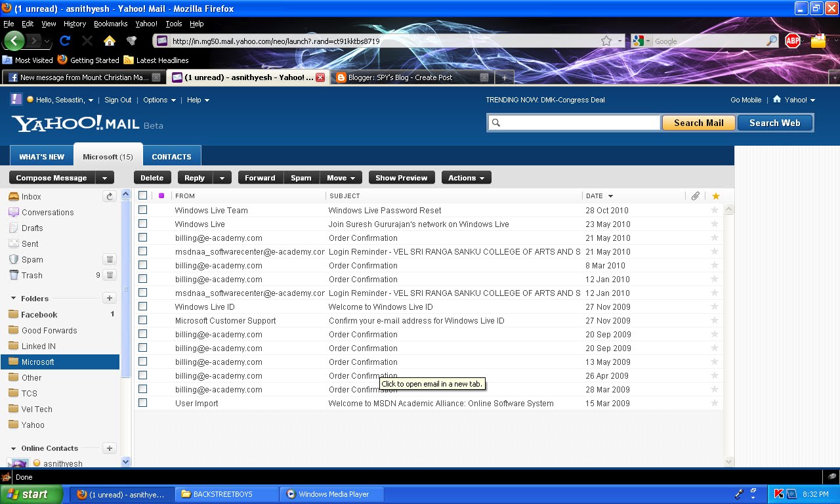Check Microsoft Customer Support email checkbox
This screenshot has height=504, width=840.
pyautogui.click(x=143, y=320)
